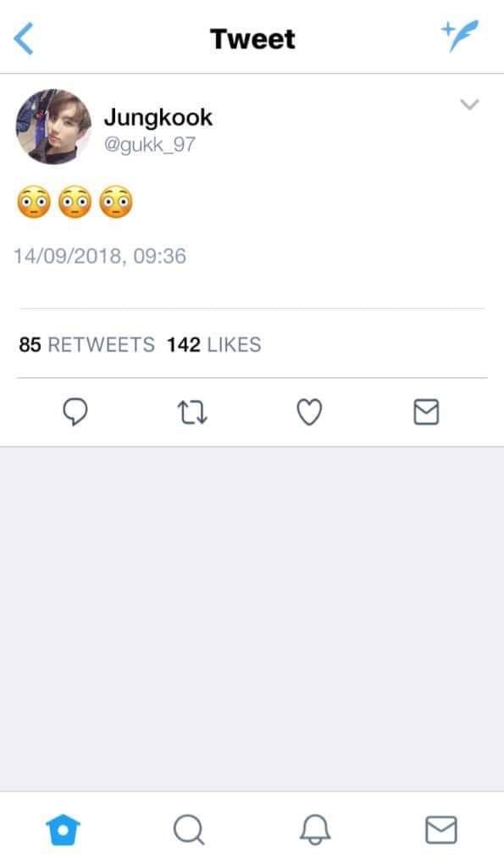
Task: Share tweet via the envelope icon under tweet
Action: tap(426, 413)
